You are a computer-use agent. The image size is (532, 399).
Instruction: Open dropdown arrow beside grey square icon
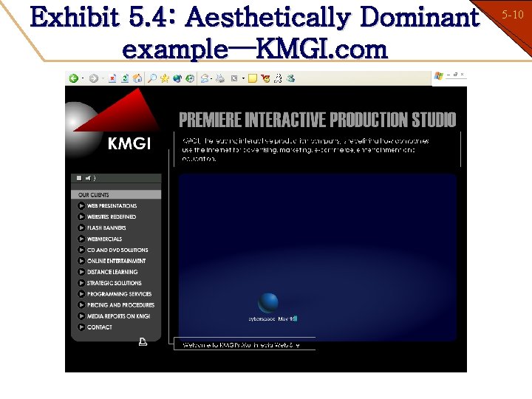[x=243, y=79]
